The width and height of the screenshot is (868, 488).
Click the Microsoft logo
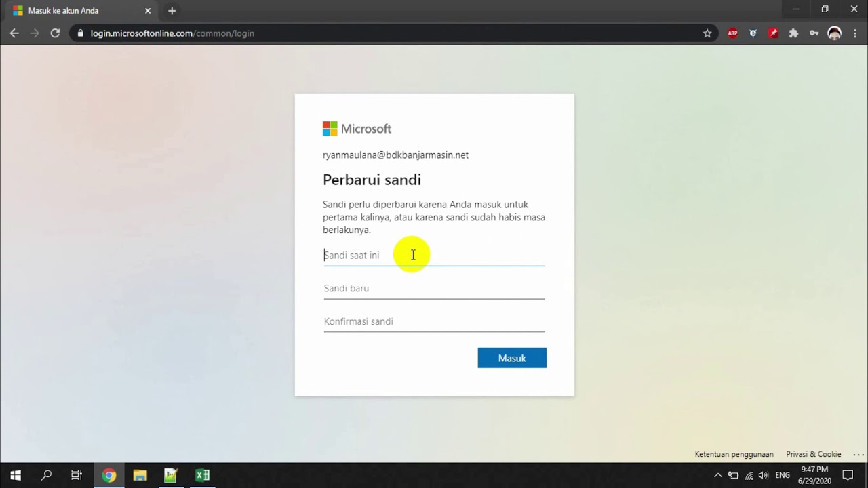(357, 129)
